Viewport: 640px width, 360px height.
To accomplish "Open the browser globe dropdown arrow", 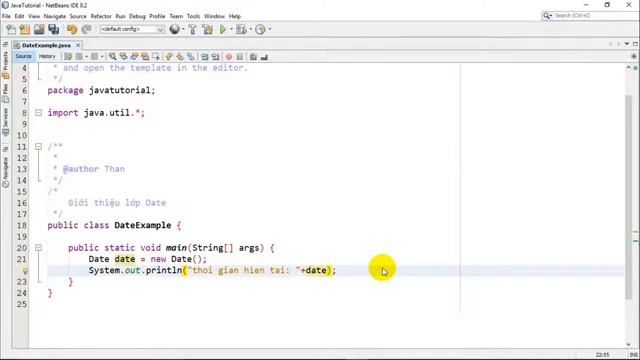I will [183, 29].
